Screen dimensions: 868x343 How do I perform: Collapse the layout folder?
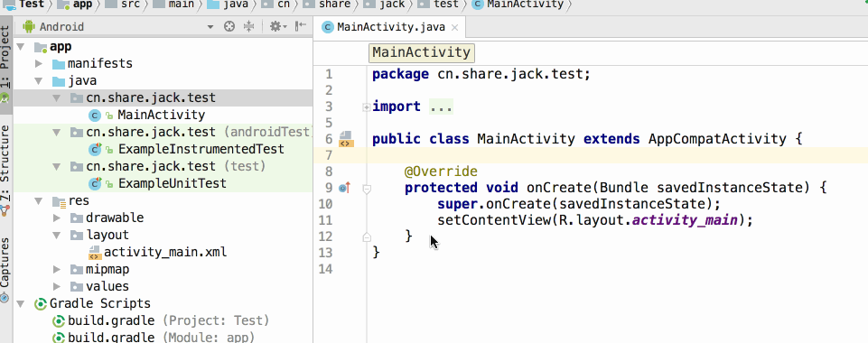pos(57,235)
